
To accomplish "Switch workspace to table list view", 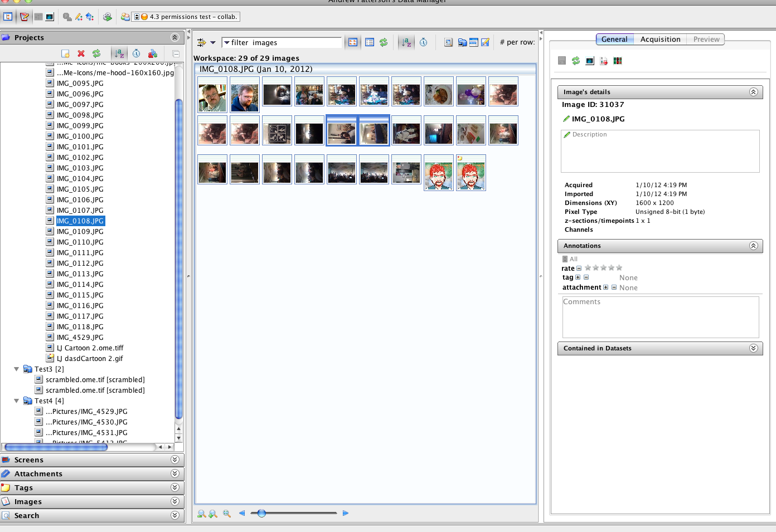I will pyautogui.click(x=370, y=42).
